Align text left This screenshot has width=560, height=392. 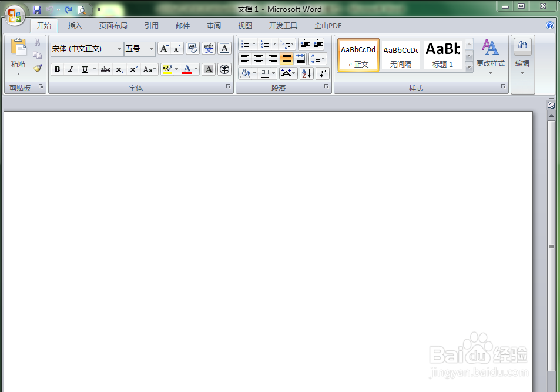coord(245,59)
